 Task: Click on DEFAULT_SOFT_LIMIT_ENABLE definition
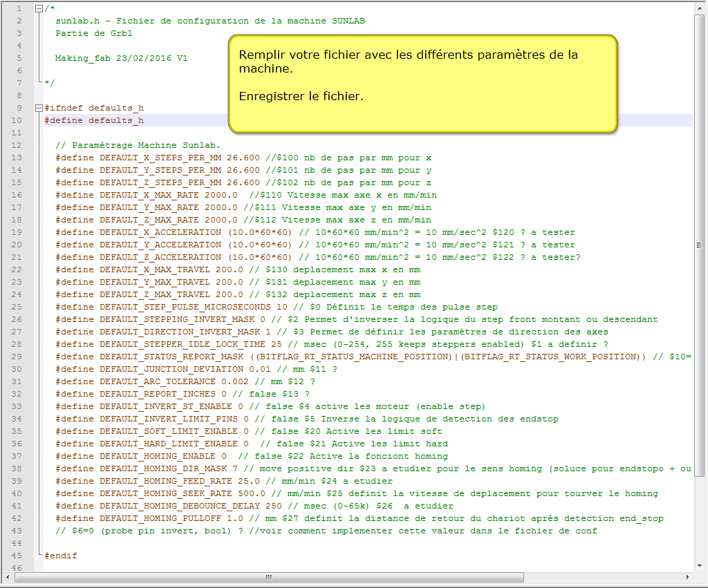click(169, 432)
